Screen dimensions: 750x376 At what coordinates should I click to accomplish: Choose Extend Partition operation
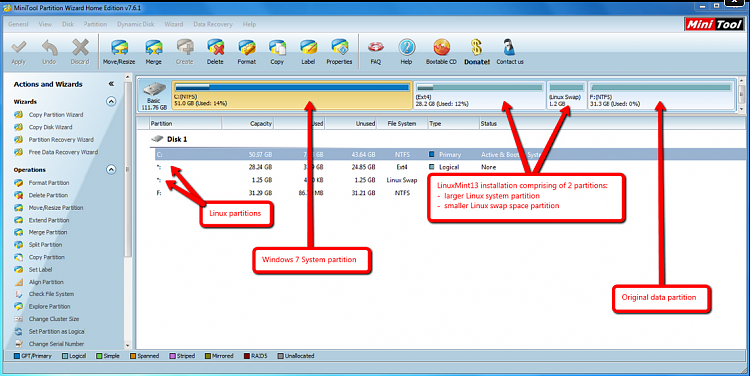point(48,220)
